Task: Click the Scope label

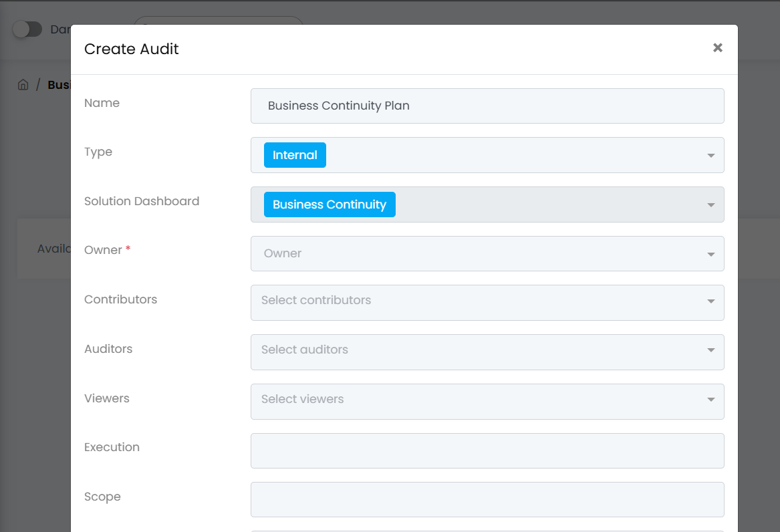Action: (x=102, y=497)
